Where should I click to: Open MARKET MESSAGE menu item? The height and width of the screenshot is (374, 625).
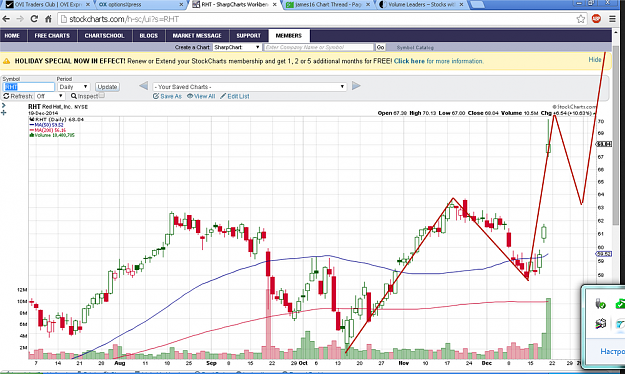(197, 35)
